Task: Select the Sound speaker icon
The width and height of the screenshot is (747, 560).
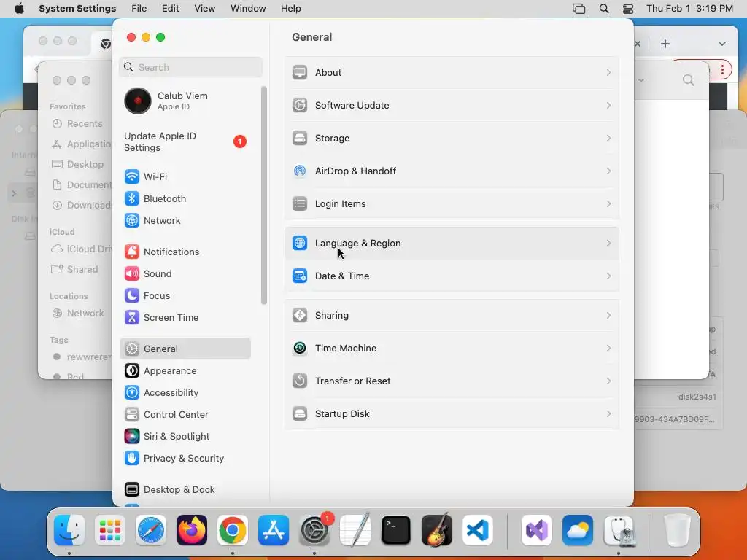Action: click(132, 274)
